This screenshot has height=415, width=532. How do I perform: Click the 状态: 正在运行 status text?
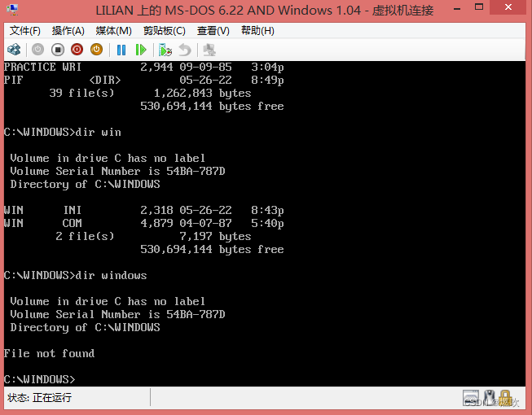[39, 397]
